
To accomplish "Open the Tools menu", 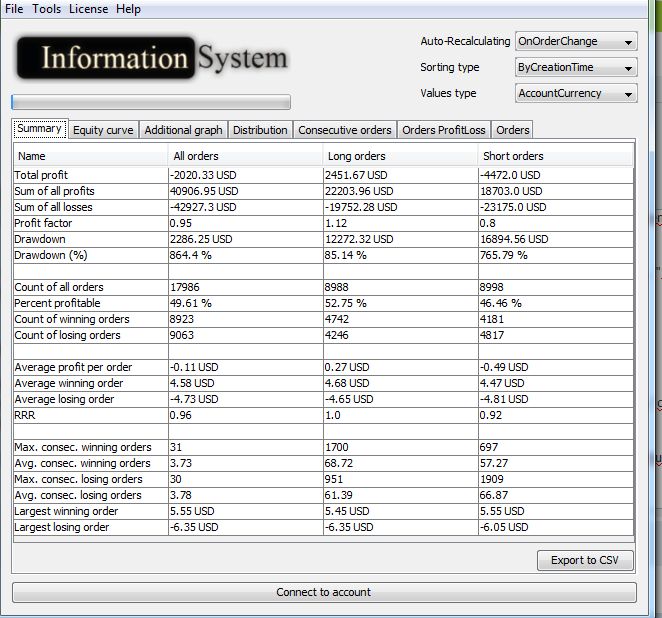I will [x=46, y=9].
